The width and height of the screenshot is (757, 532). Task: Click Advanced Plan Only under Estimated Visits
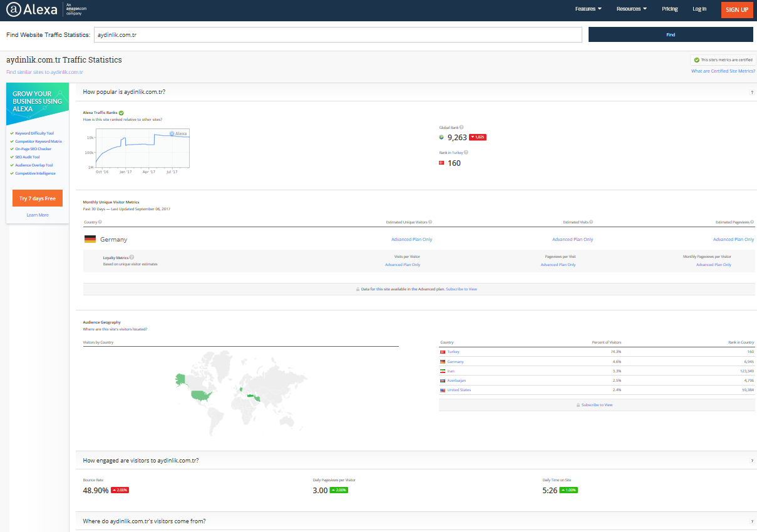(573, 240)
